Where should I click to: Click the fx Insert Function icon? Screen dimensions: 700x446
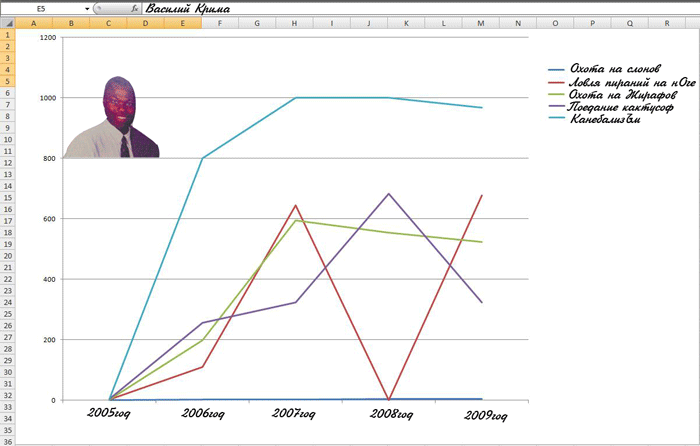click(134, 8)
